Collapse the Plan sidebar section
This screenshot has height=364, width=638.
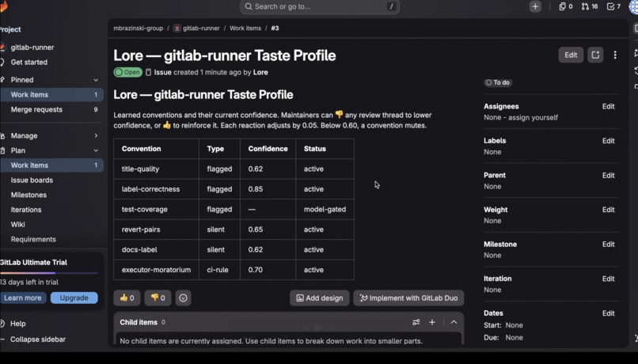point(96,150)
